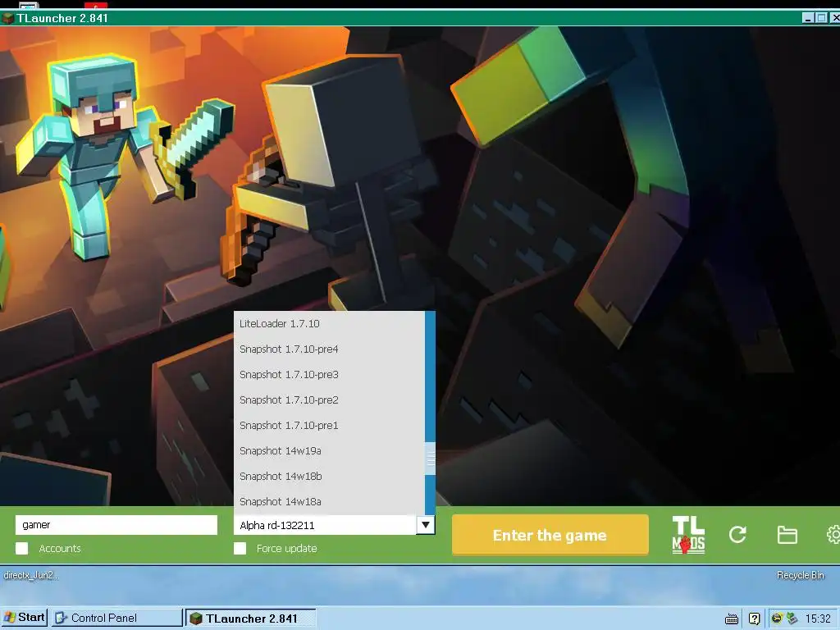Pick Snapshot 1.7.10-pre2 from list
The image size is (840, 630).
click(330, 400)
